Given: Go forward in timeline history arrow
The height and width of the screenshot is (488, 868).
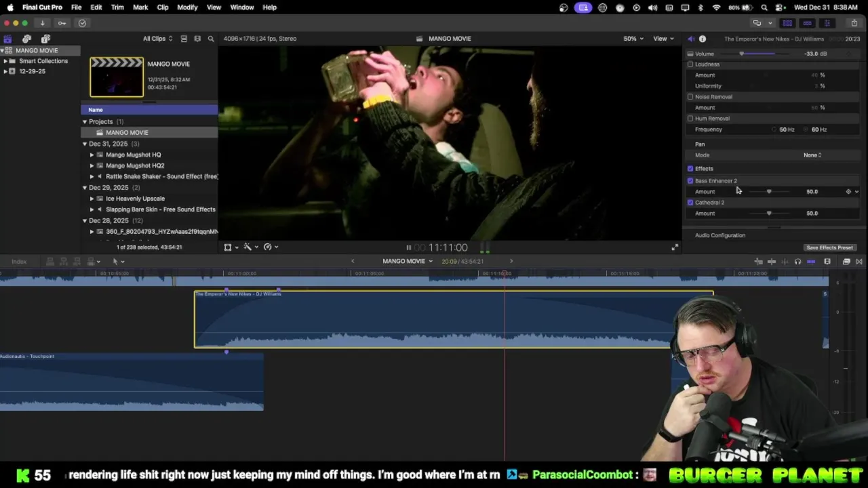Looking at the screenshot, I should pyautogui.click(x=511, y=261).
